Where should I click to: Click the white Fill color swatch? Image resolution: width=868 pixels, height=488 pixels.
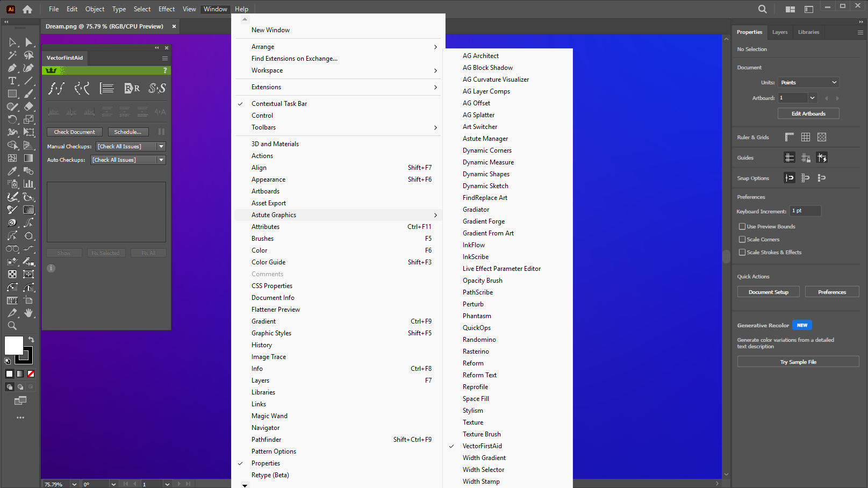(x=13, y=346)
